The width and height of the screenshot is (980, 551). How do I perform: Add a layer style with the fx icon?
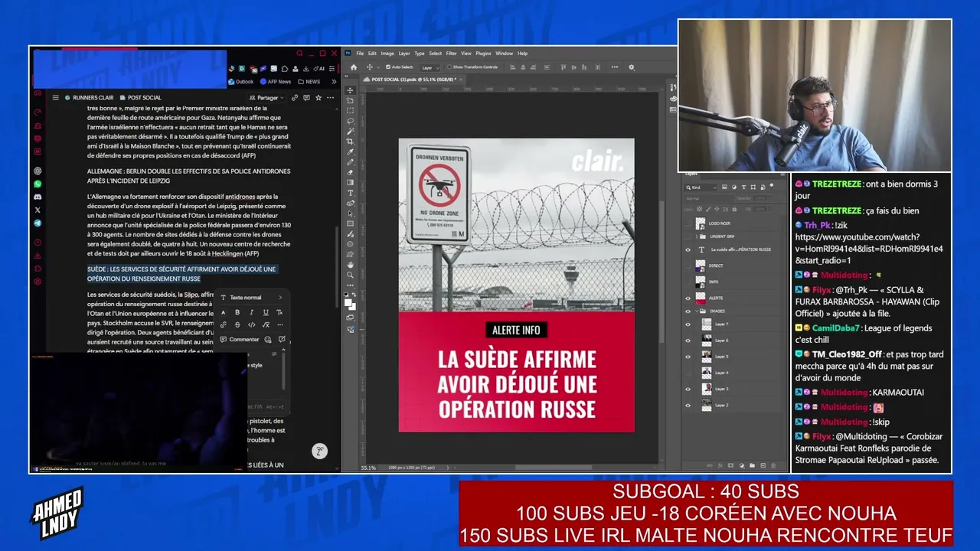tap(720, 465)
